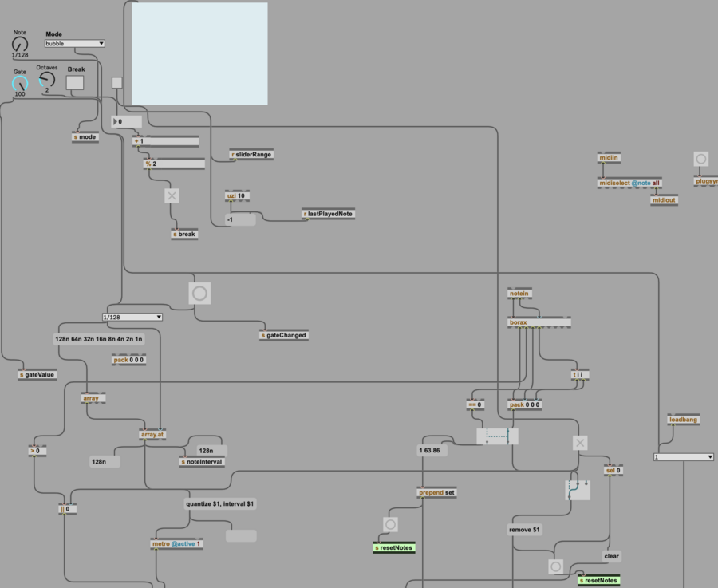Screen dimensions: 718x588
Task: Click the bang button below prepend set
Action: pos(390,524)
